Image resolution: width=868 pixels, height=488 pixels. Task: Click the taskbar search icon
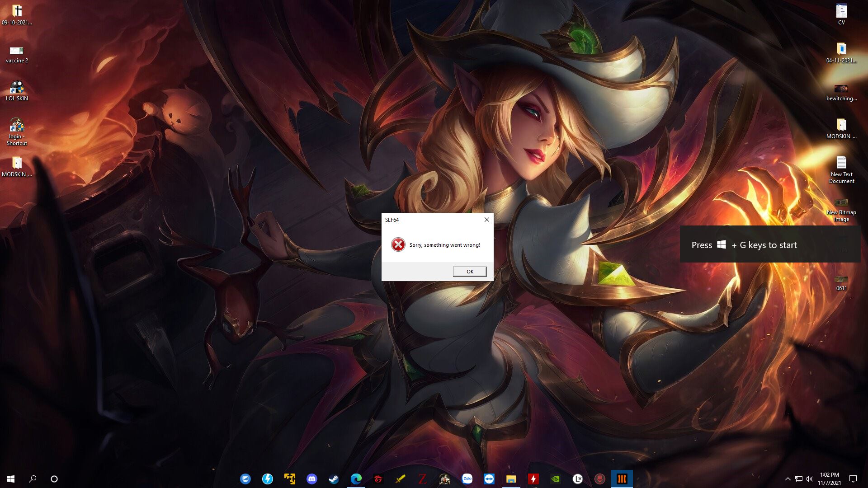click(x=33, y=479)
